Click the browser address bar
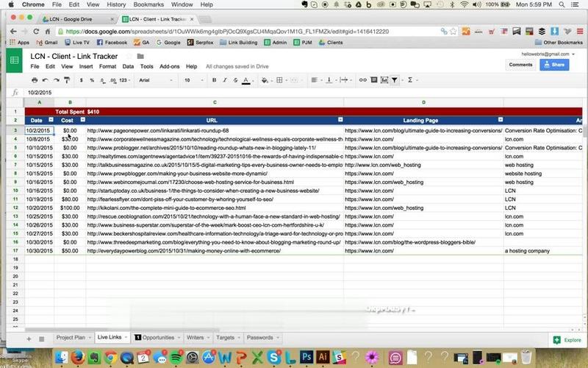 248,32
